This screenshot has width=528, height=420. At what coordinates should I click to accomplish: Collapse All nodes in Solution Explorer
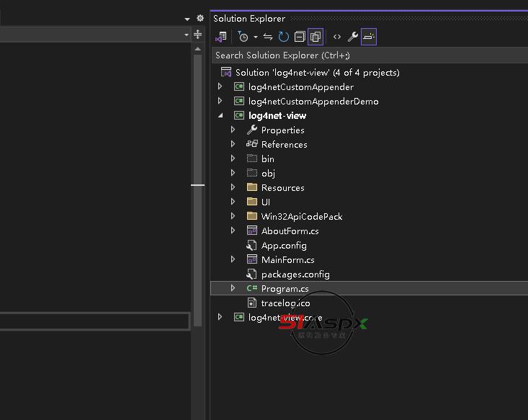pyautogui.click(x=300, y=37)
